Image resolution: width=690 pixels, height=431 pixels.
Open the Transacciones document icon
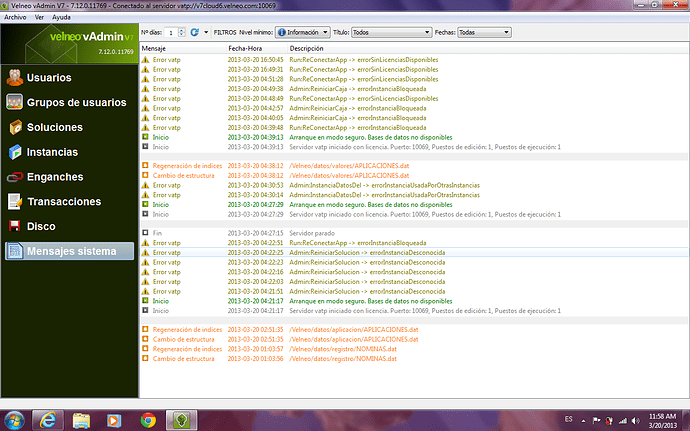15,202
